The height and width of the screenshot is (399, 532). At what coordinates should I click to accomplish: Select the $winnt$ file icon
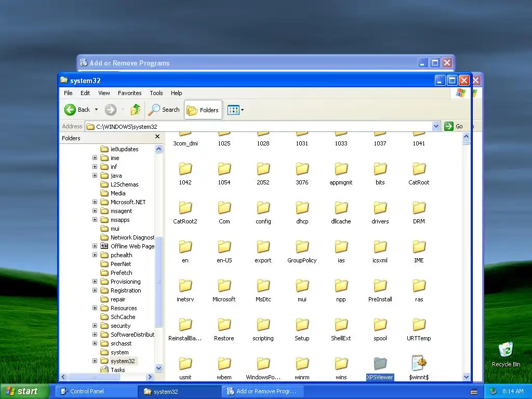point(419,363)
